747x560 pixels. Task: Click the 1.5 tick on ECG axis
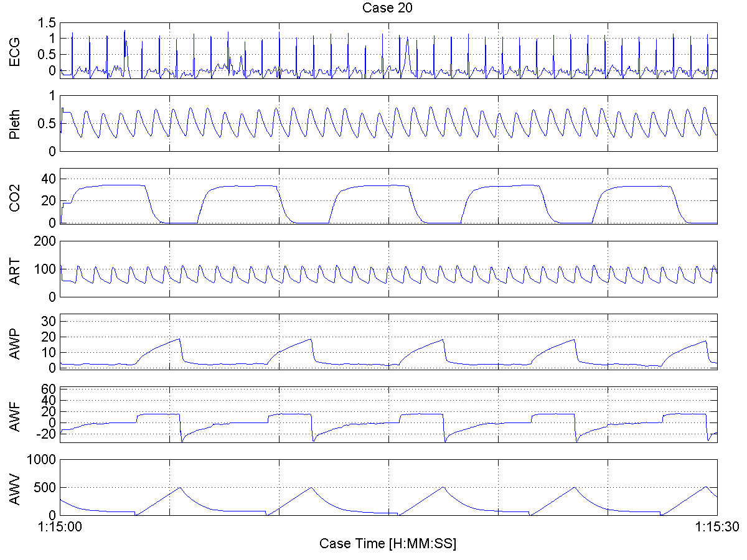47,23
